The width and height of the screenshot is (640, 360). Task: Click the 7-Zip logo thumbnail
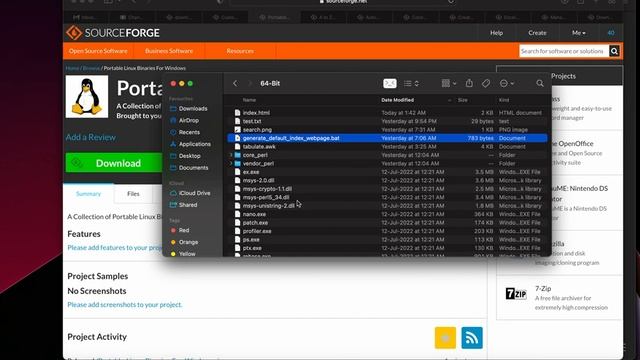click(x=516, y=293)
